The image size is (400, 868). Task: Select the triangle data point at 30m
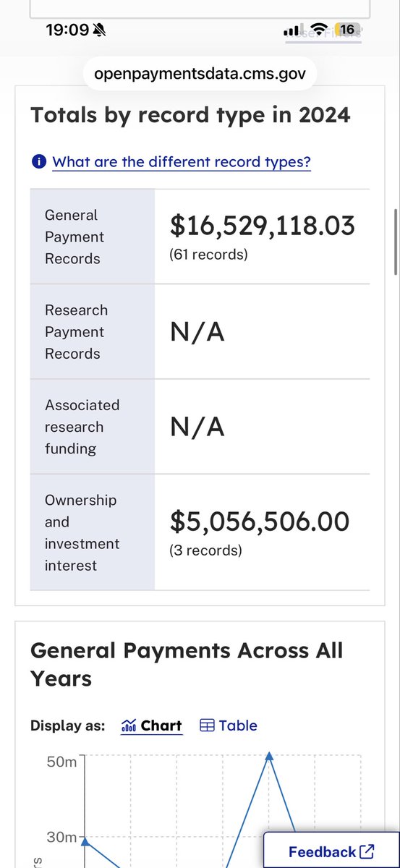[x=85, y=841]
